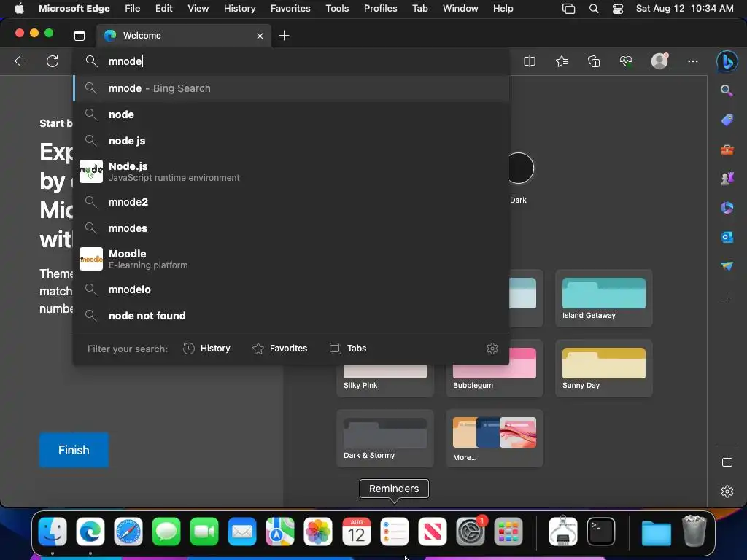Open the split screen icon
Screen dimensions: 747x560
(x=530, y=61)
